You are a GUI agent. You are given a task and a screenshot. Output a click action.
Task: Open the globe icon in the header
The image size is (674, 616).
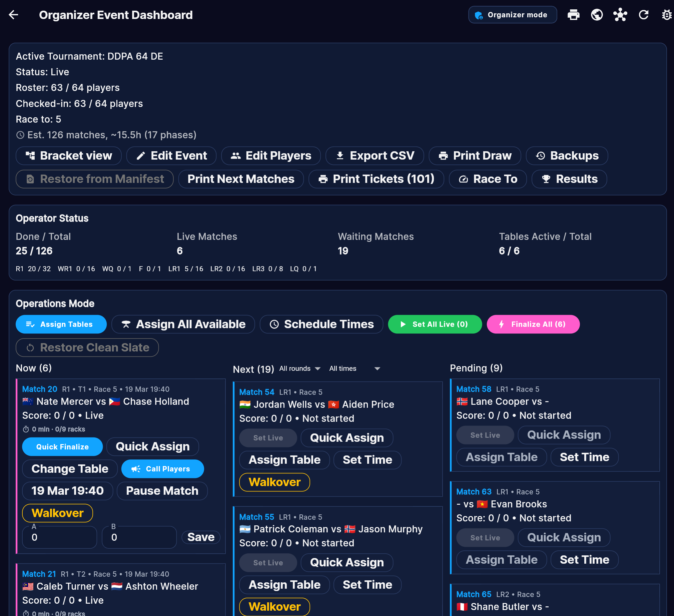pos(597,15)
